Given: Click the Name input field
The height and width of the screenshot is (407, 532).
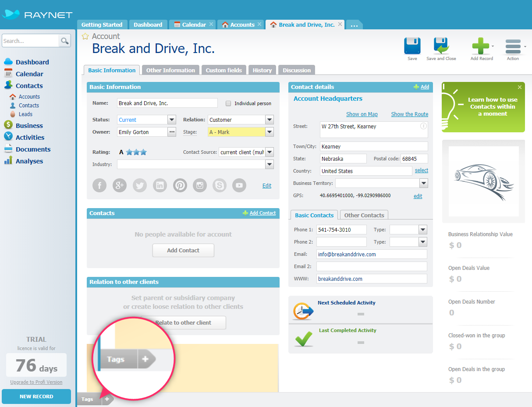Looking at the screenshot, I should (x=167, y=103).
